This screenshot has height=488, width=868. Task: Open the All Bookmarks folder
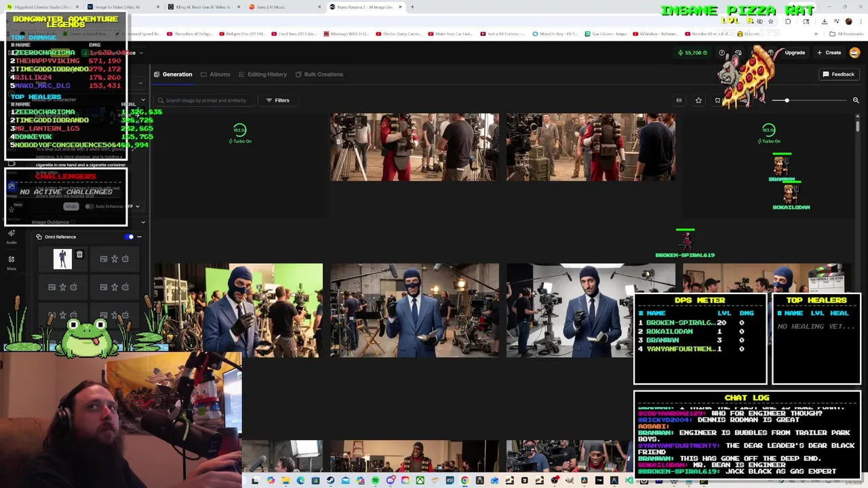[846, 33]
